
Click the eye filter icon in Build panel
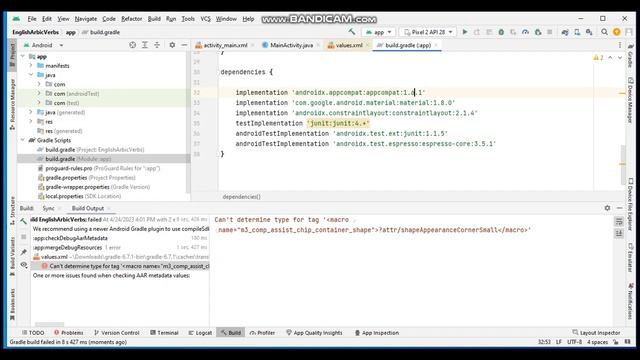pyautogui.click(x=24, y=265)
